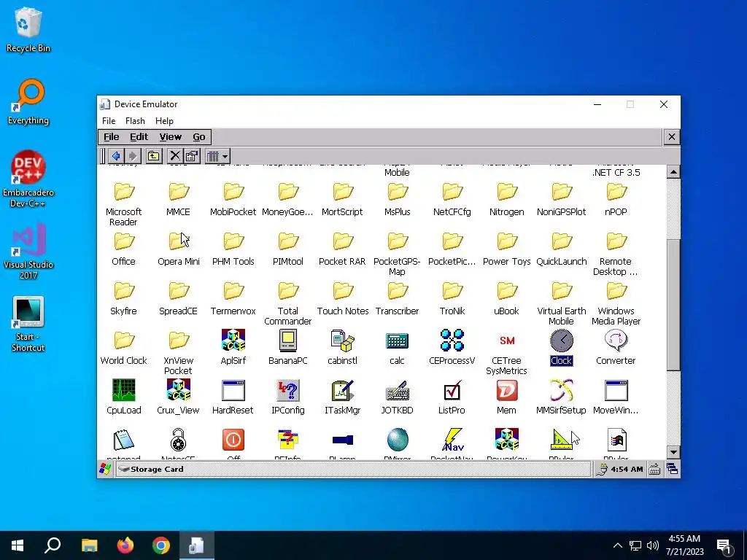Select the Total Commander folder
The image size is (747, 560).
tap(287, 291)
